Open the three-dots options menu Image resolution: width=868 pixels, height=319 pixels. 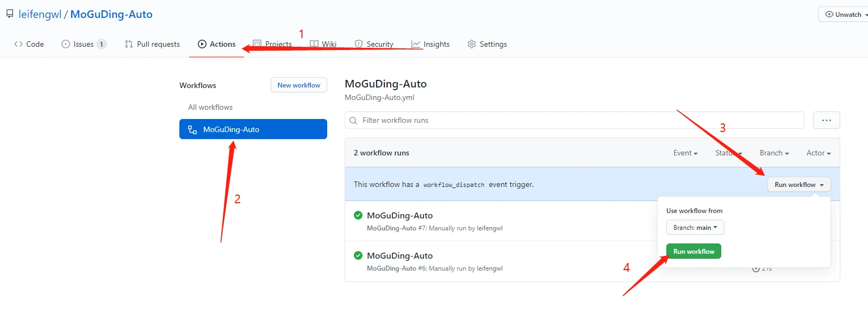tap(827, 120)
